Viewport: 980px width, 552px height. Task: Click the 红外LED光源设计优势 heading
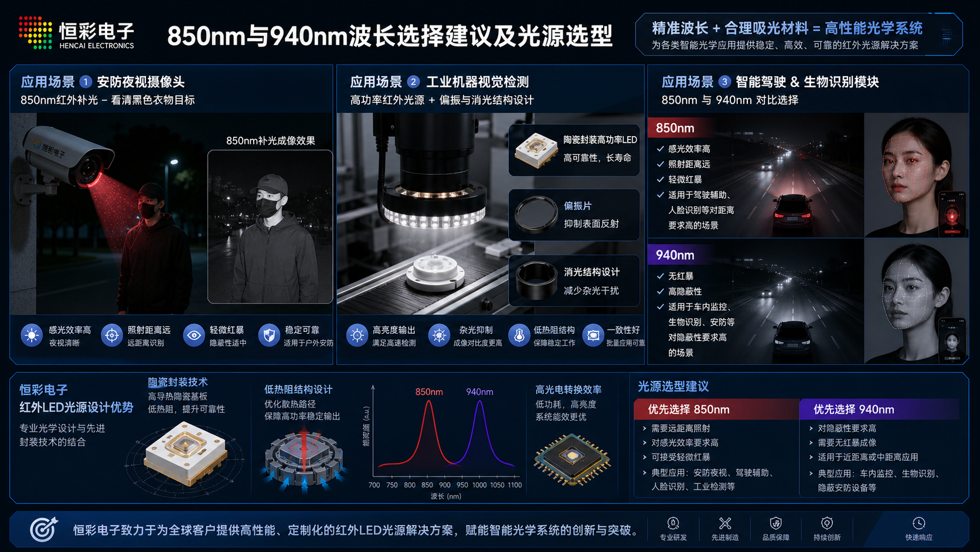tap(76, 407)
